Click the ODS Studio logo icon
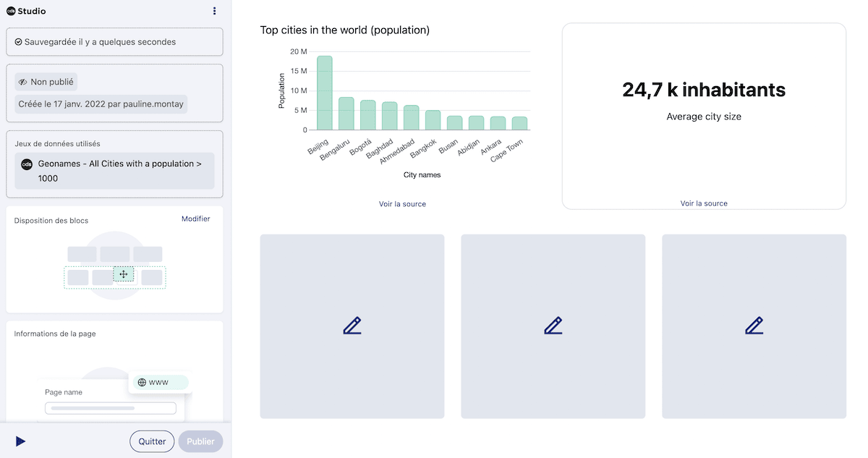This screenshot has height=458, width=868. 12,11
